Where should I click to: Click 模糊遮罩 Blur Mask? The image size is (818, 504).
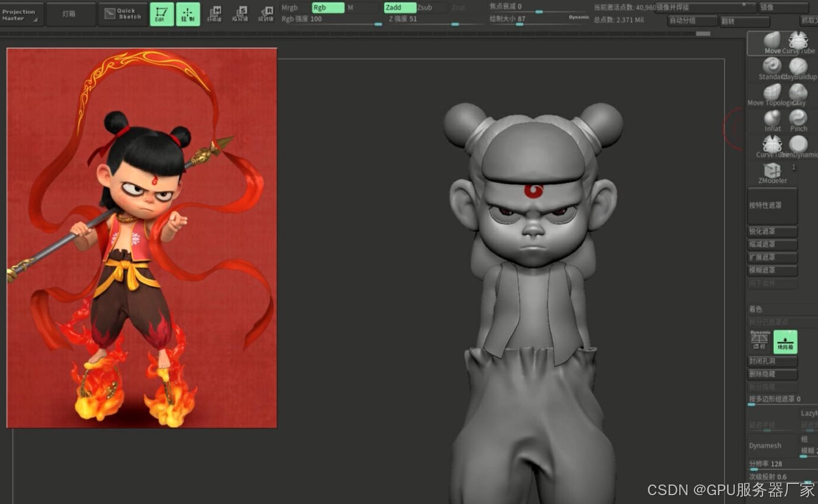tap(773, 270)
